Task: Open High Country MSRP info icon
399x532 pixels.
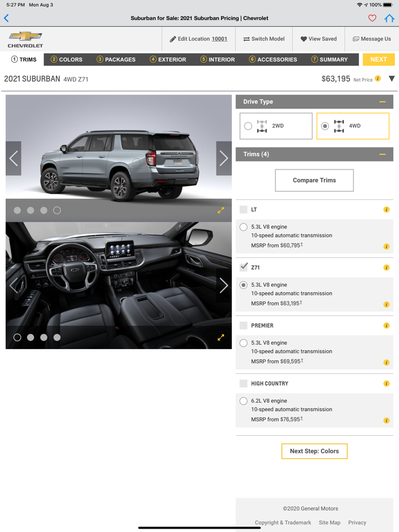Action: [x=386, y=421]
